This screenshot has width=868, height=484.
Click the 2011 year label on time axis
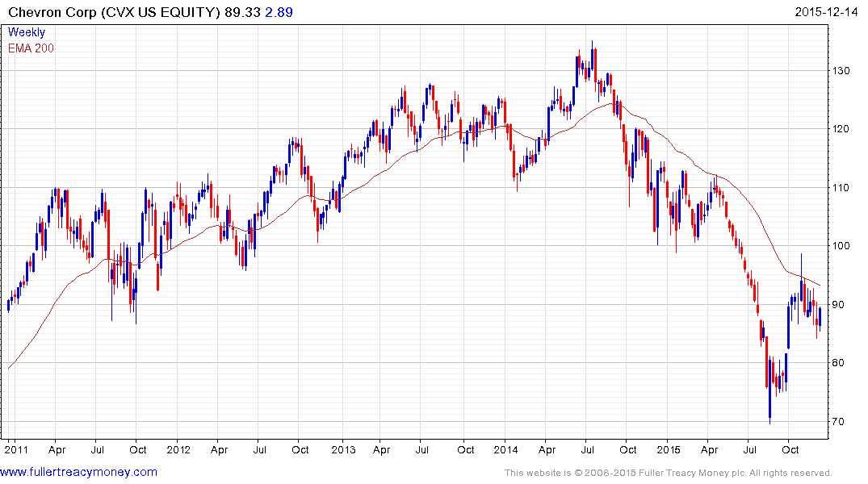coord(16,449)
